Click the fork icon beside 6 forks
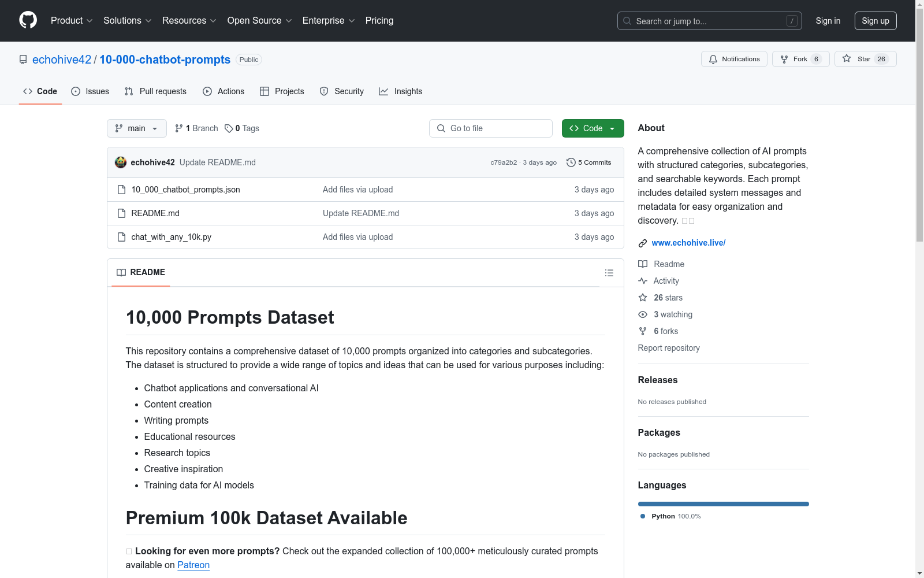Screen dimensions: 924x578 point(643,331)
